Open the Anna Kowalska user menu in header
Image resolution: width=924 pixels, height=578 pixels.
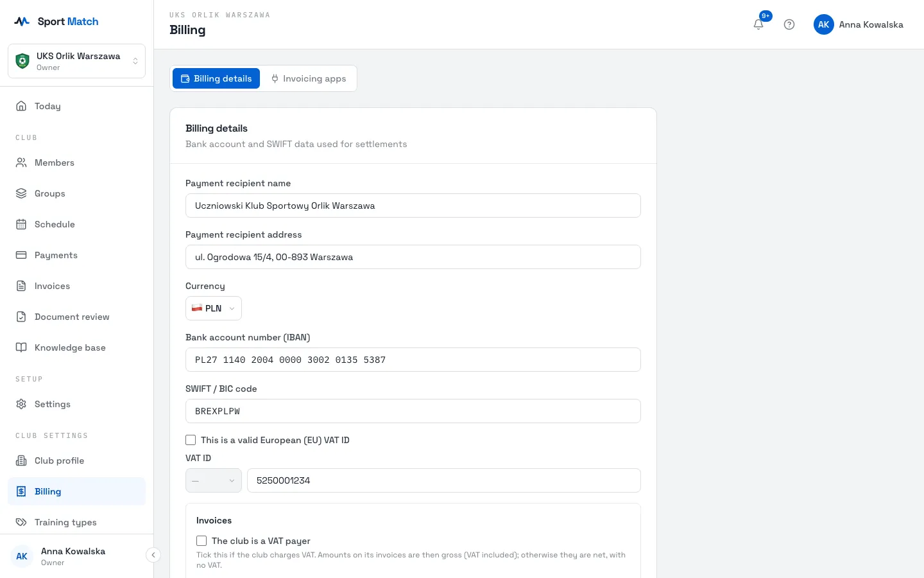pos(859,24)
